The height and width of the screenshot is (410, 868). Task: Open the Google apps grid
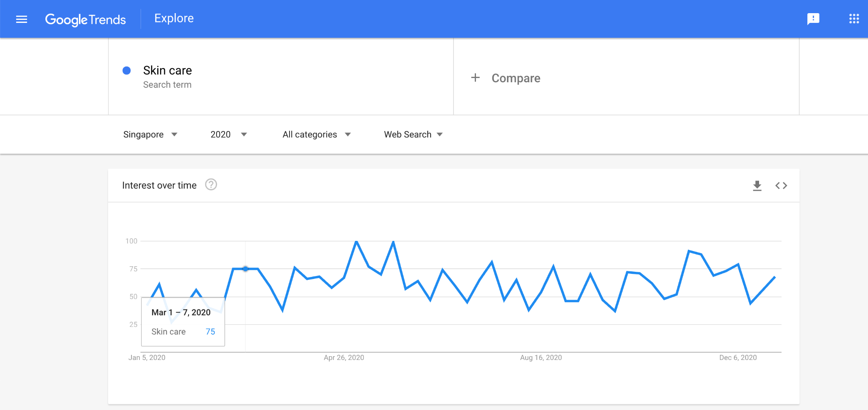click(854, 19)
